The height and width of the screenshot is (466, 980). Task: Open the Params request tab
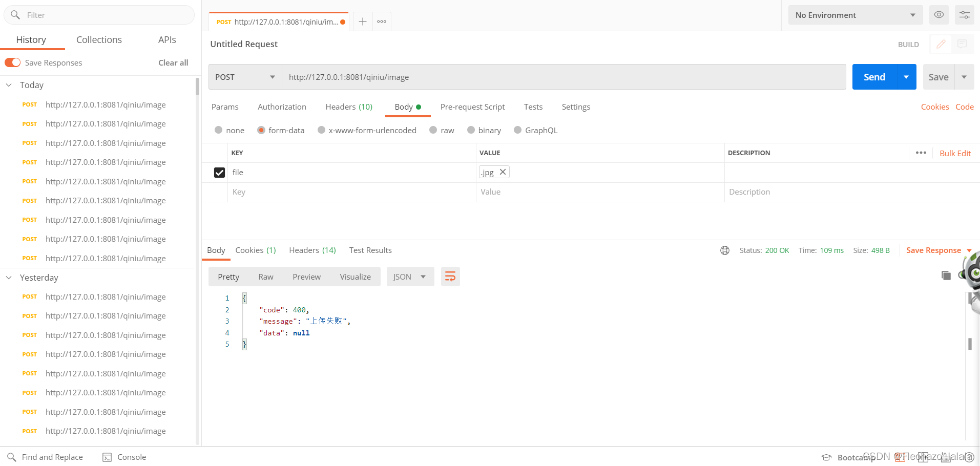point(225,107)
